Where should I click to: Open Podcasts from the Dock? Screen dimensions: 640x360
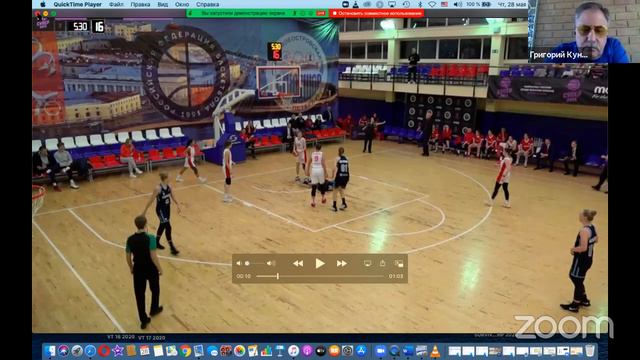(x=307, y=351)
